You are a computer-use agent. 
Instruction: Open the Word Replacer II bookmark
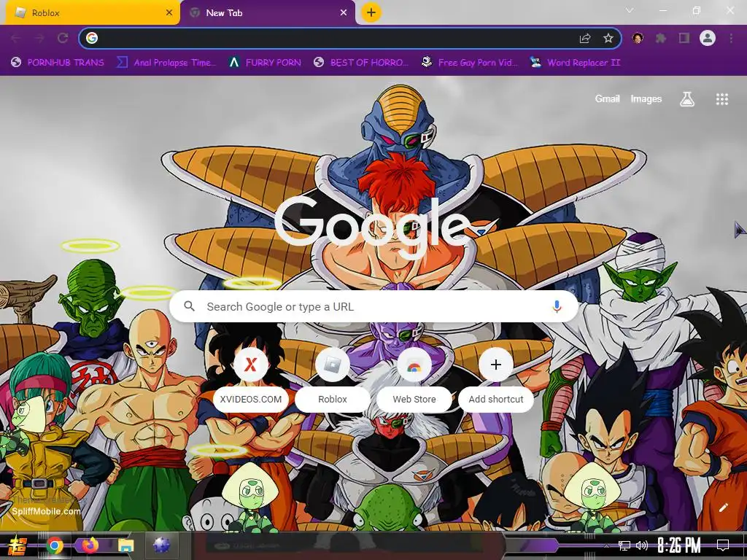click(x=575, y=63)
